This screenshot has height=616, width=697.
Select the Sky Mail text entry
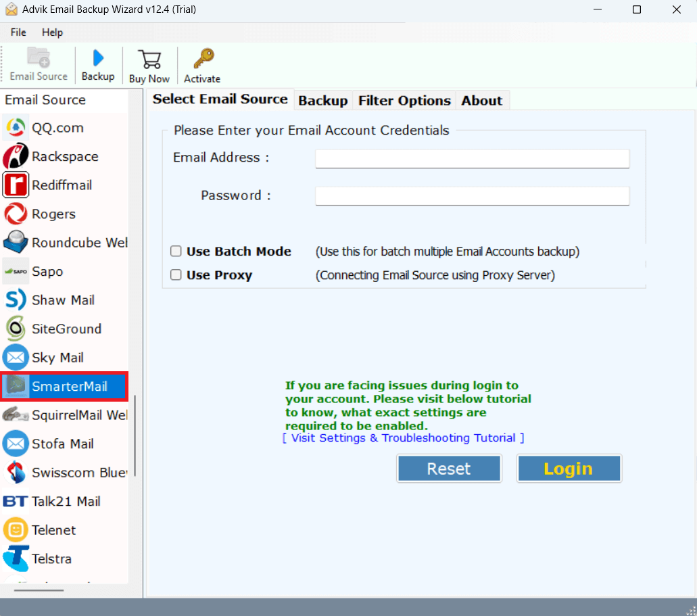click(x=57, y=358)
